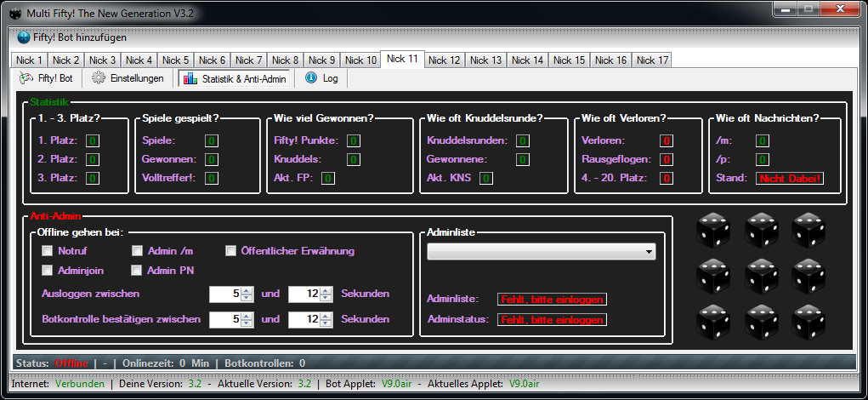Close the Multi Fifty! window
This screenshot has height=400, width=868.
point(842,9)
